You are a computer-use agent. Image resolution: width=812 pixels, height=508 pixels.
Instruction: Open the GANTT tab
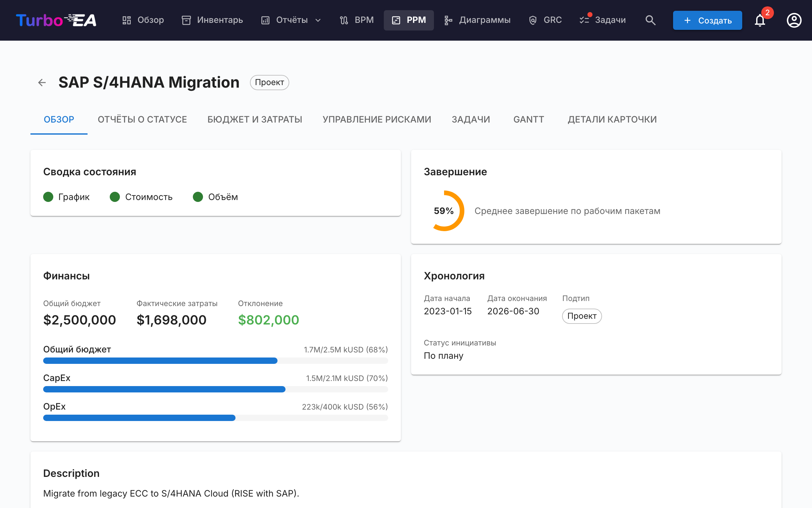[x=528, y=119]
